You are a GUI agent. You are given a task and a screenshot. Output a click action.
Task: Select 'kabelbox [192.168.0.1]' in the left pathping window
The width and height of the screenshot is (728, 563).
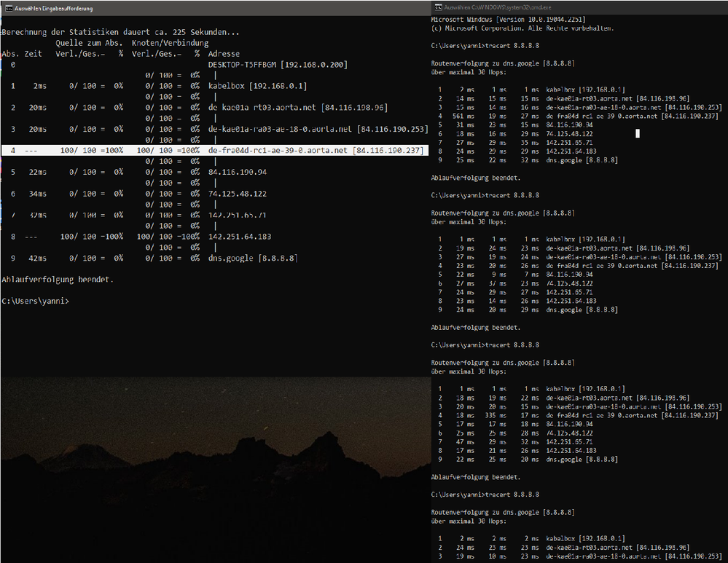click(x=257, y=86)
